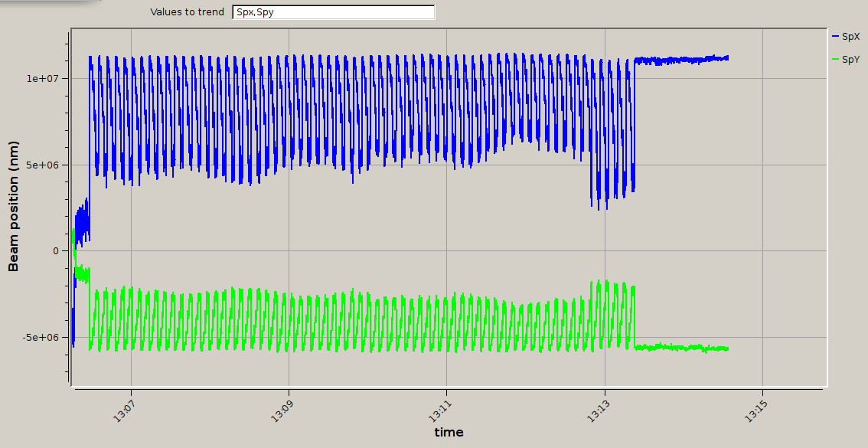The width and height of the screenshot is (868, 448).
Task: Click the 'Values to trend' input field
Action: 333,12
